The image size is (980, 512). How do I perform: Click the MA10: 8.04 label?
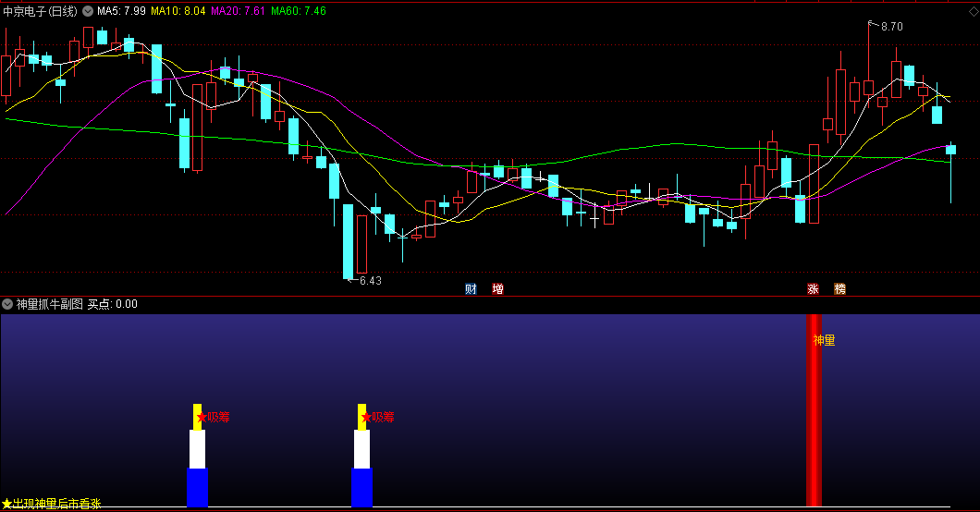[178, 11]
